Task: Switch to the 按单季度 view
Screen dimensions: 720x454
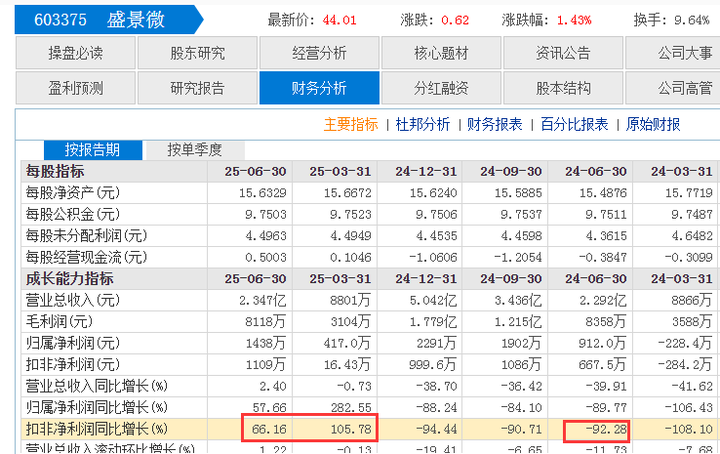Action: 195,150
